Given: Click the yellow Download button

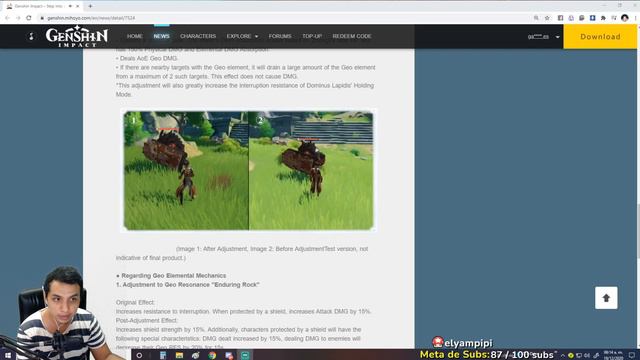Looking at the screenshot, I should pos(600,36).
